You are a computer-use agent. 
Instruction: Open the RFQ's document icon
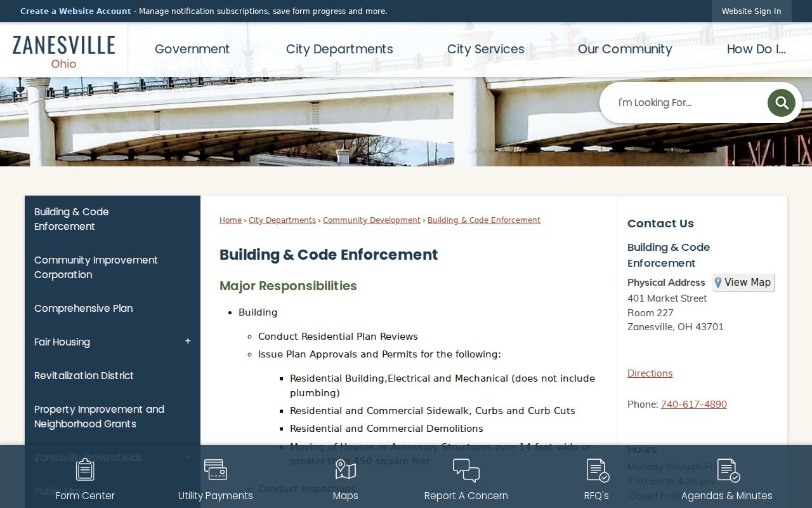597,470
